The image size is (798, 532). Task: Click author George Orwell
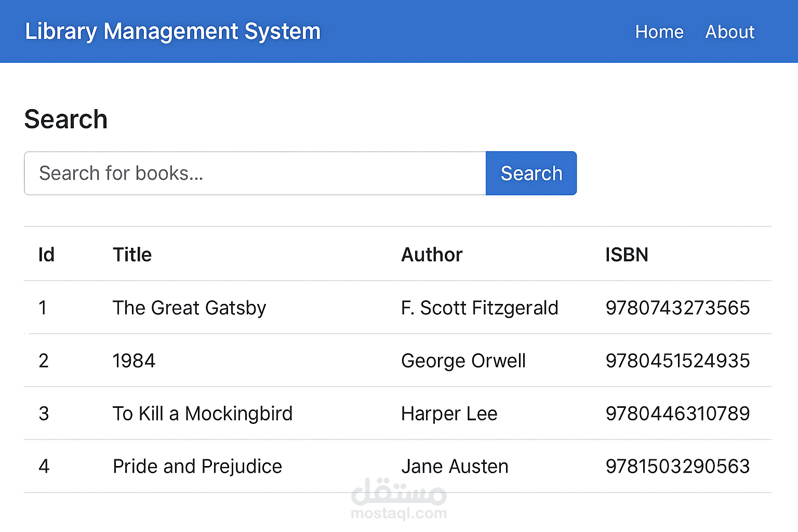pos(463,361)
